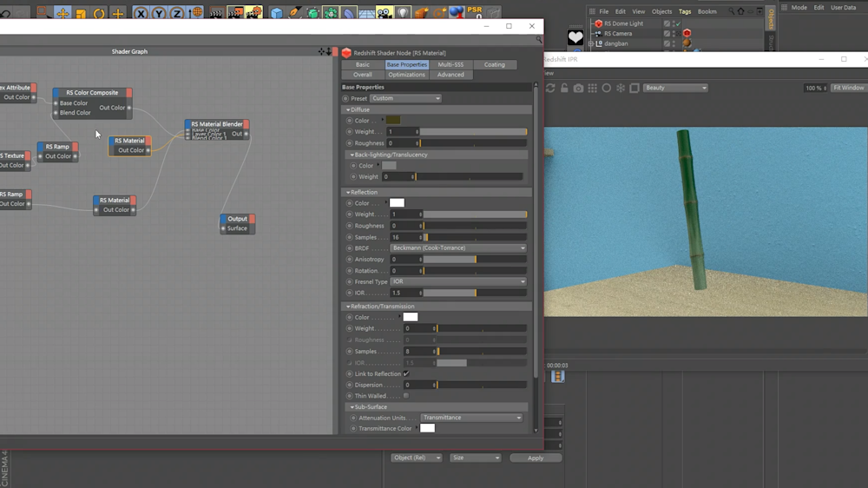The height and width of the screenshot is (488, 868).
Task: Click the lock icon in Redshift IPR
Action: click(x=564, y=89)
